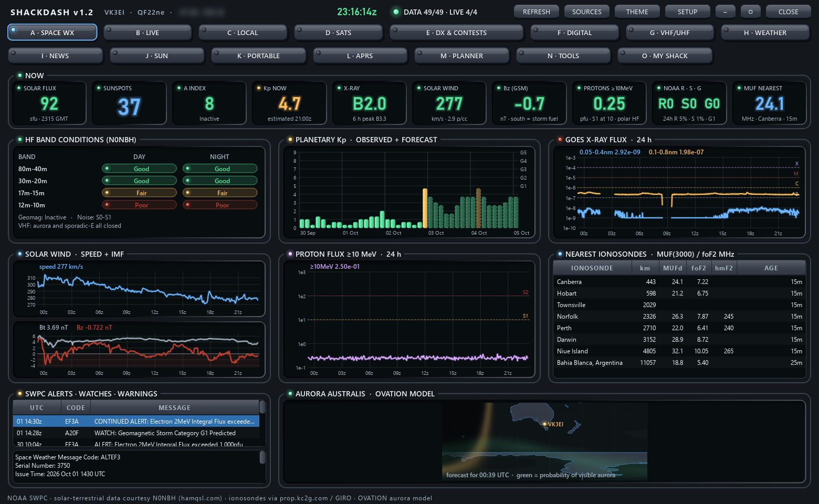This screenshot has width=819, height=504.
Task: Select the Norfolk ionosonde row
Action: click(679, 317)
